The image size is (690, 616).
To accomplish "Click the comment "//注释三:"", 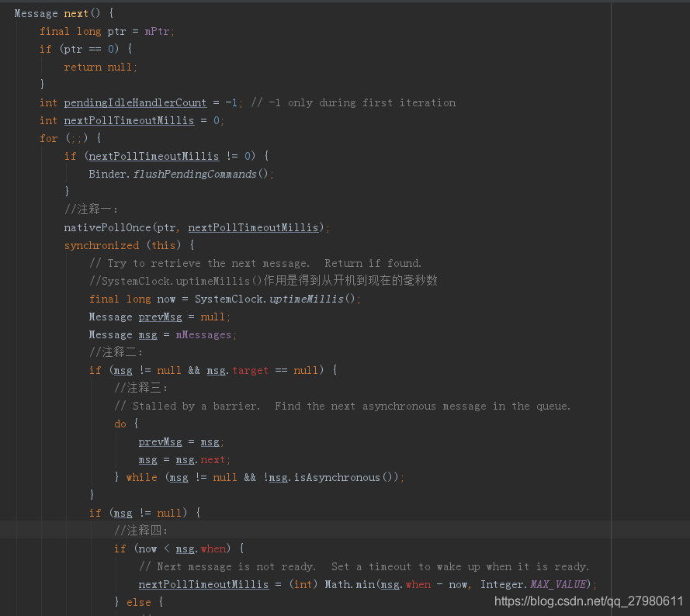I will pyautogui.click(x=140, y=388).
